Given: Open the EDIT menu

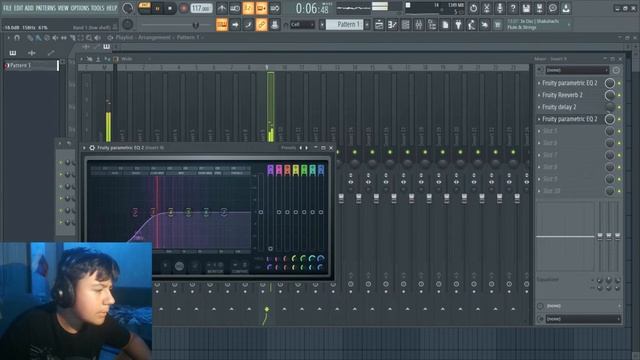Looking at the screenshot, I should [x=18, y=8].
